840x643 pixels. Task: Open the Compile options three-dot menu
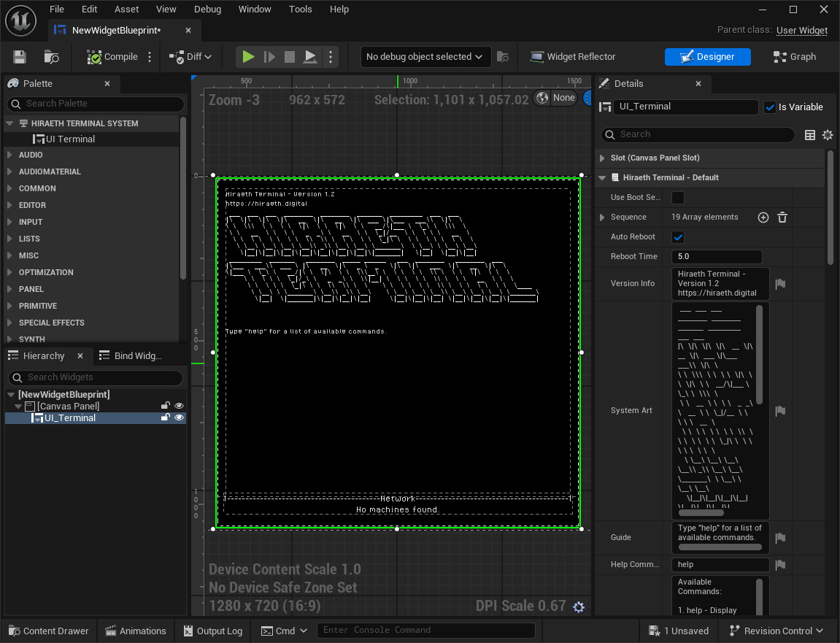[x=150, y=57]
